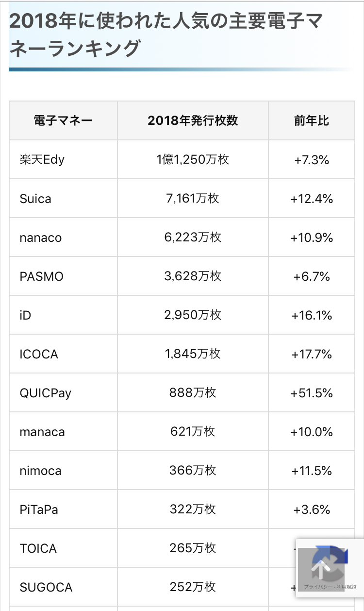Tap the nanaco name cell
This screenshot has width=364, height=611.
63,237
